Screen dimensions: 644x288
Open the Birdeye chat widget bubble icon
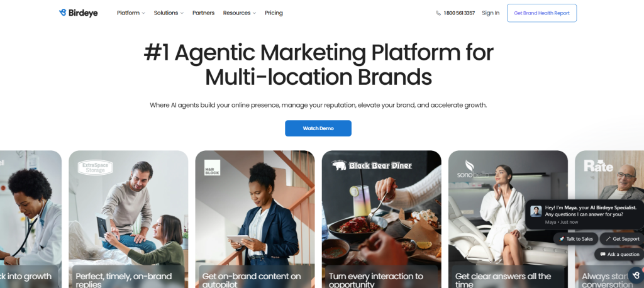[636, 275]
